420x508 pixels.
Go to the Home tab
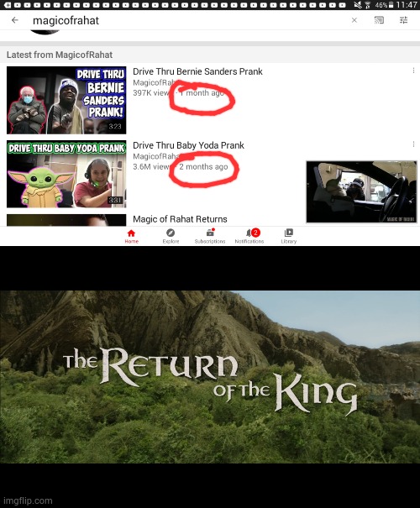click(x=132, y=236)
